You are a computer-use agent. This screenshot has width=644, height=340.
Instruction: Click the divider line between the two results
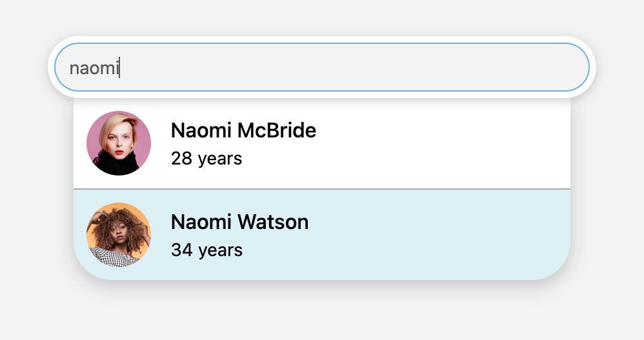click(322, 189)
